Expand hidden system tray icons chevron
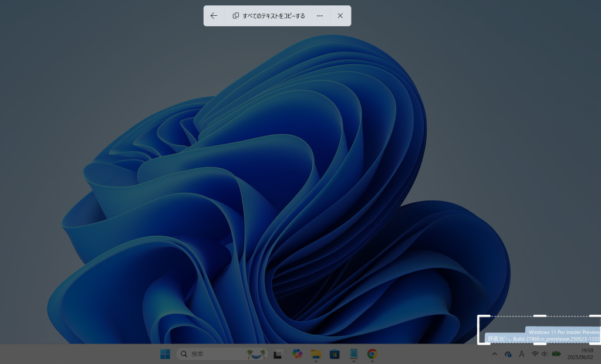The image size is (601, 364). pyautogui.click(x=494, y=354)
